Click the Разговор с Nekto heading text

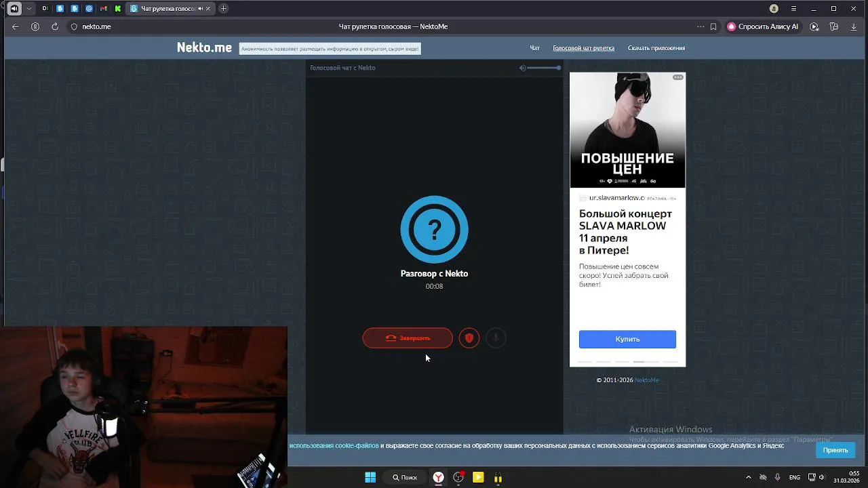pyautogui.click(x=434, y=274)
